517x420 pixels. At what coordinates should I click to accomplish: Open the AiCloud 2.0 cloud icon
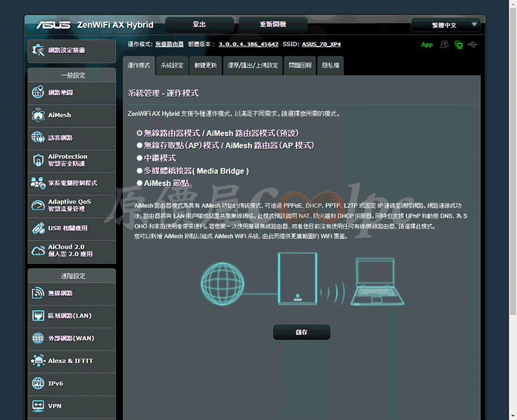(38, 251)
